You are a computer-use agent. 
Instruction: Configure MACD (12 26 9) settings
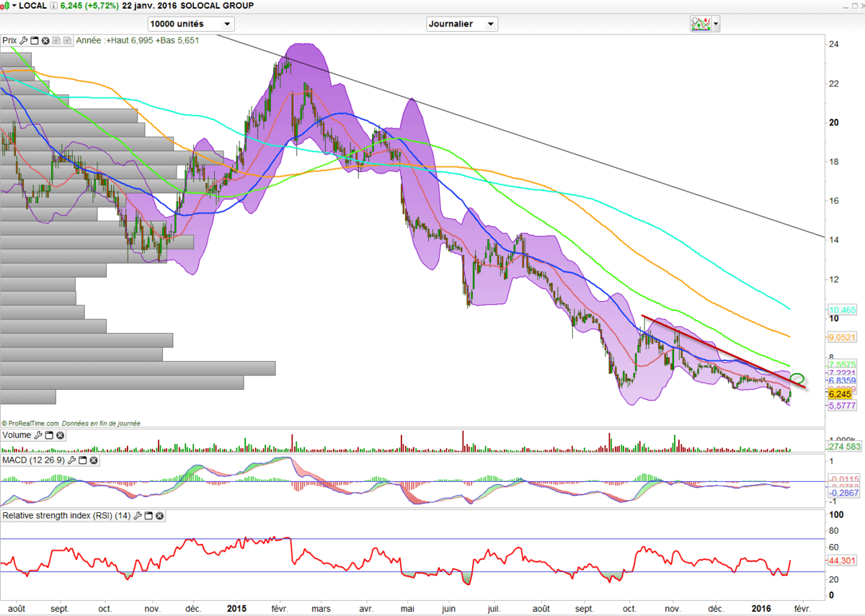71,460
